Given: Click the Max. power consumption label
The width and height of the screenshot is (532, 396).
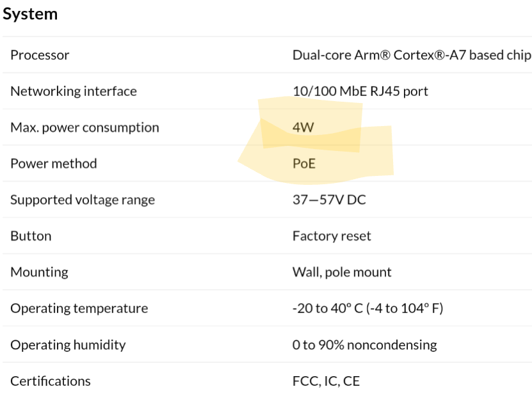Looking at the screenshot, I should pyautogui.click(x=85, y=127).
